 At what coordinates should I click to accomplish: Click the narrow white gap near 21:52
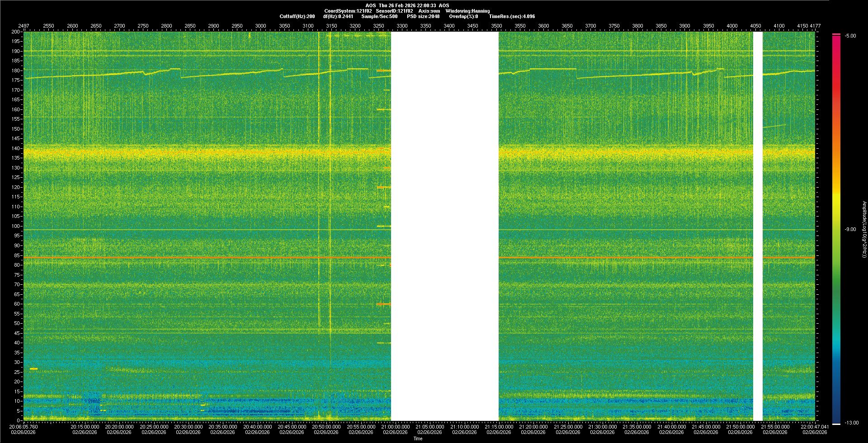(x=758, y=226)
